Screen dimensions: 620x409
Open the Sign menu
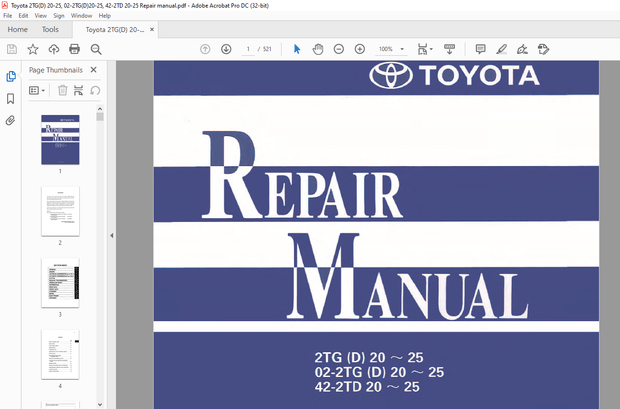(x=59, y=16)
